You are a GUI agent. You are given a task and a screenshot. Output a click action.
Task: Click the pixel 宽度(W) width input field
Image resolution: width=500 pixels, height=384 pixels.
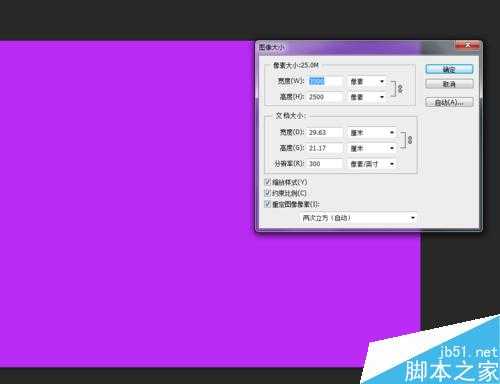pos(326,81)
